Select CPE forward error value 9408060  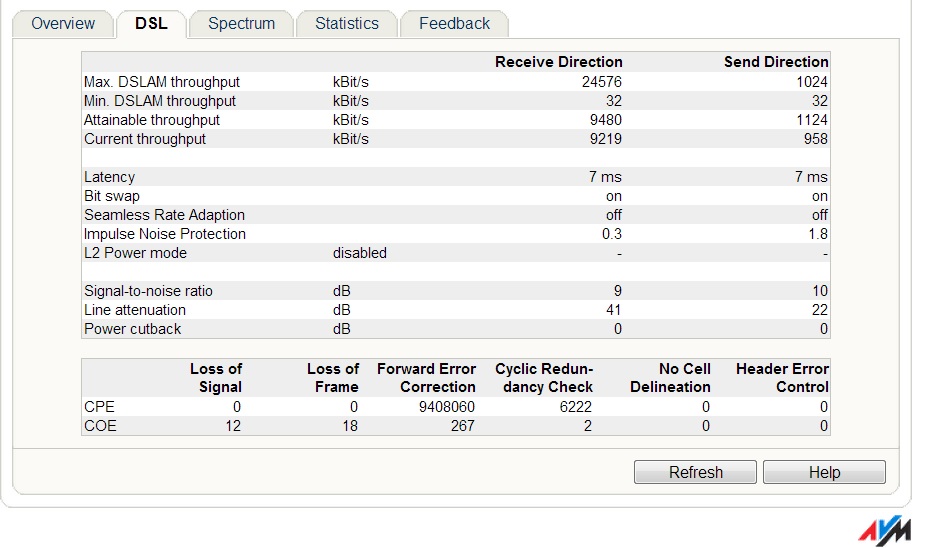tap(447, 407)
